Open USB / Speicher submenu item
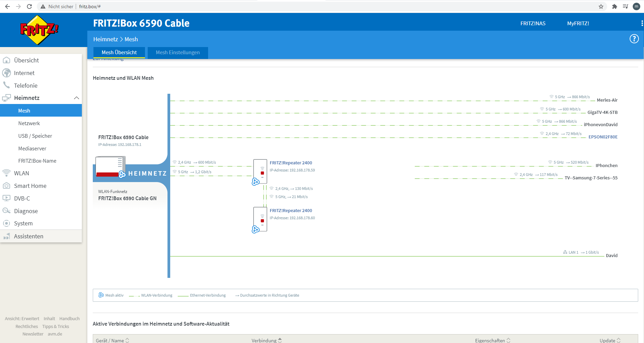Viewport: 644px width, 343px height. tap(35, 136)
